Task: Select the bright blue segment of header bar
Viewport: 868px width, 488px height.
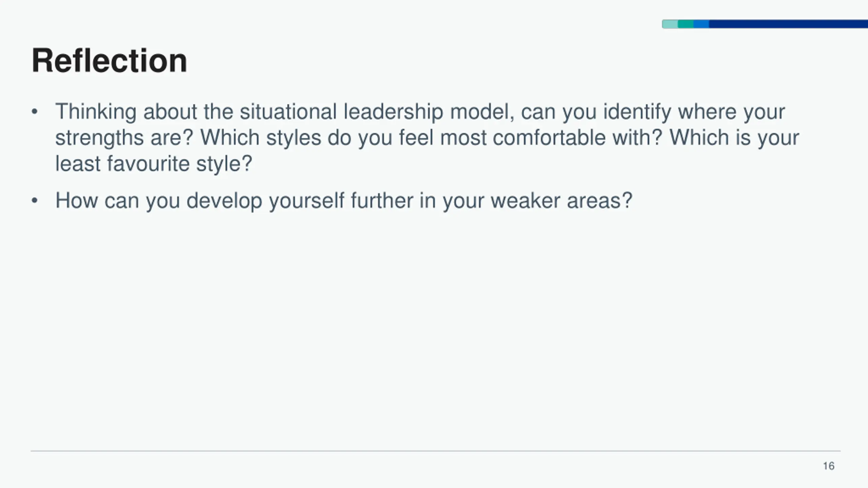Action: (701, 24)
